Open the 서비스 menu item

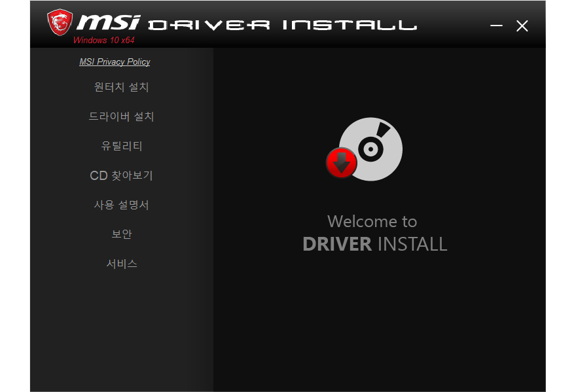pos(122,264)
